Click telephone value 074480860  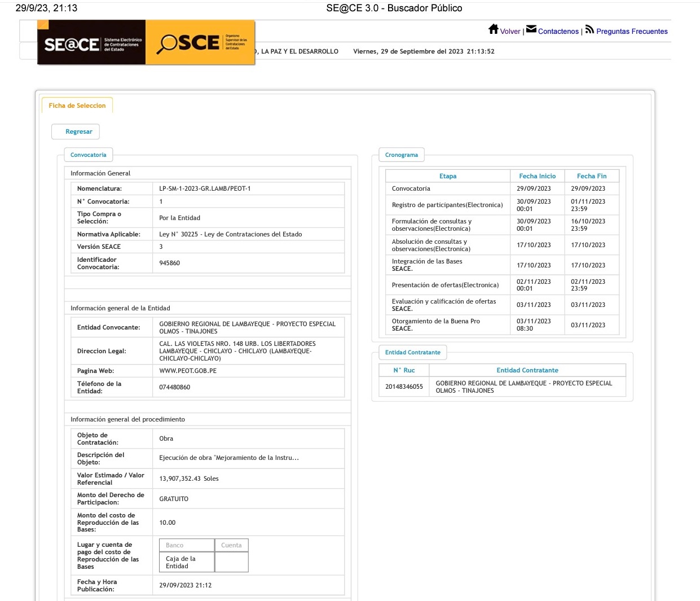(x=174, y=387)
